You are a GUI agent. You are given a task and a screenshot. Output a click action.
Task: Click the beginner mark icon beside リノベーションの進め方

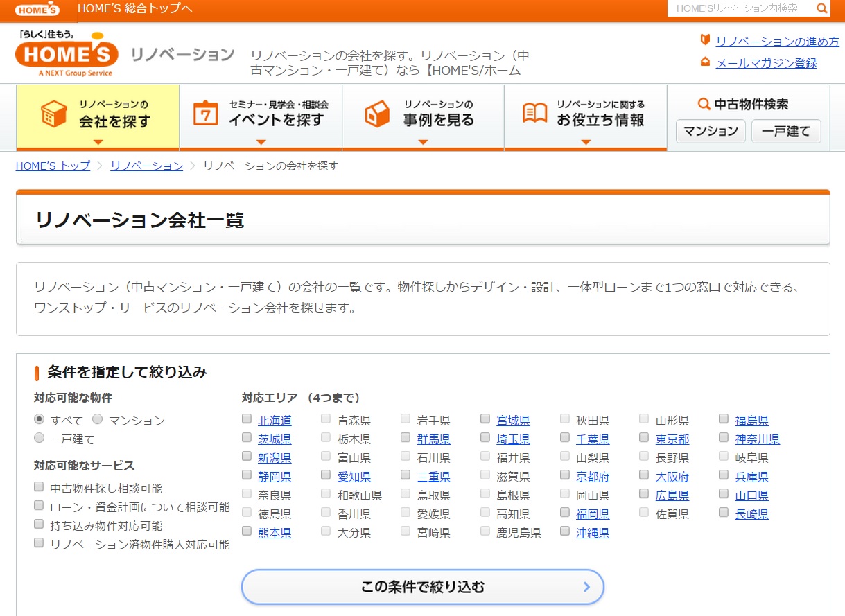coord(705,40)
